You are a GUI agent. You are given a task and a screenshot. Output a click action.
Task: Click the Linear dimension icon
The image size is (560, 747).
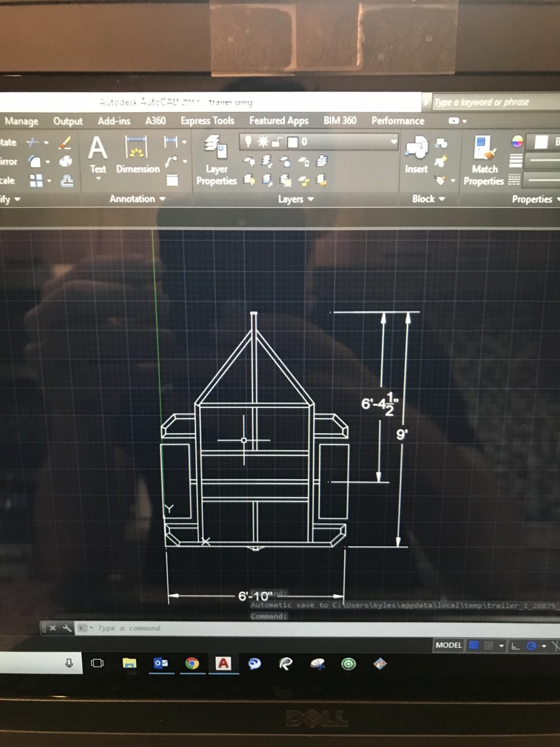(x=170, y=141)
